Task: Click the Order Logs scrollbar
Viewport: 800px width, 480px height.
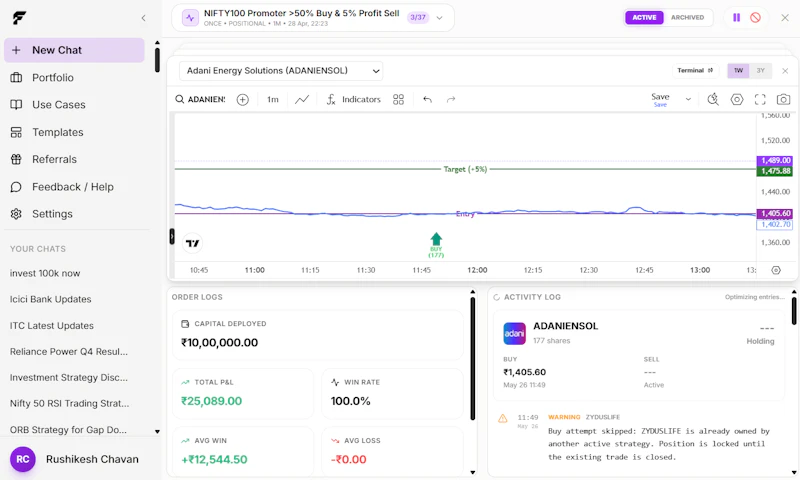Action: tap(472, 359)
